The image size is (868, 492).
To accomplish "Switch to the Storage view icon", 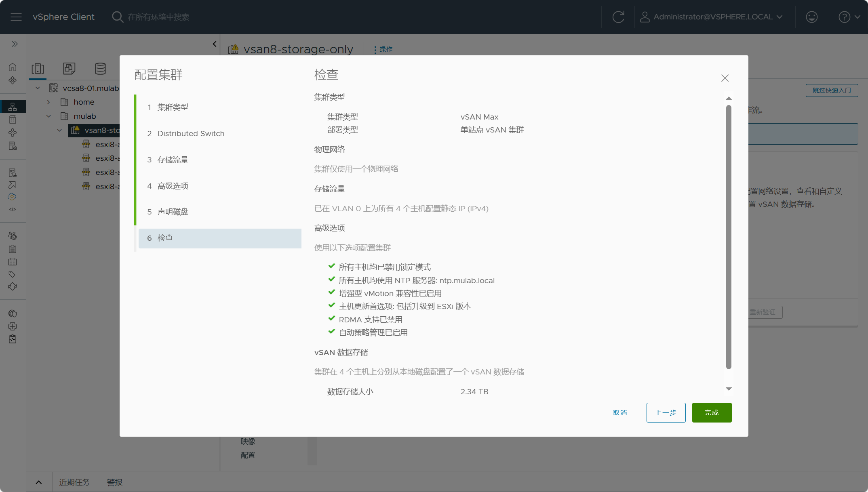I will (100, 69).
